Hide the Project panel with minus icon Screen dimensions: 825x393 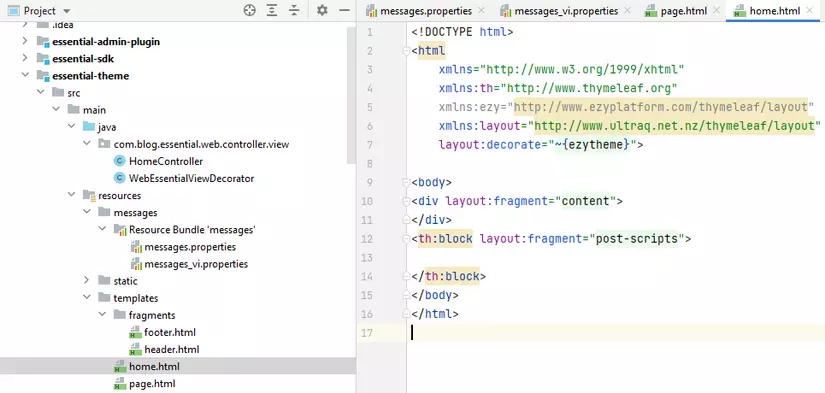[344, 11]
